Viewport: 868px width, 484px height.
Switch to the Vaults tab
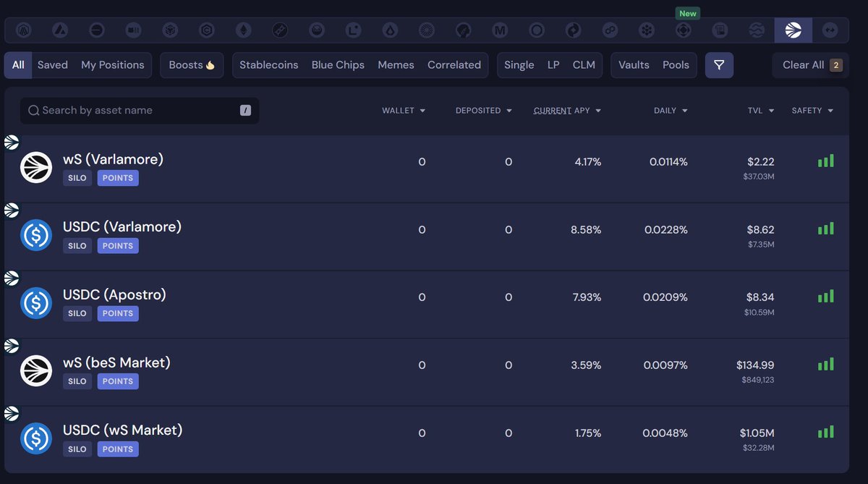634,65
